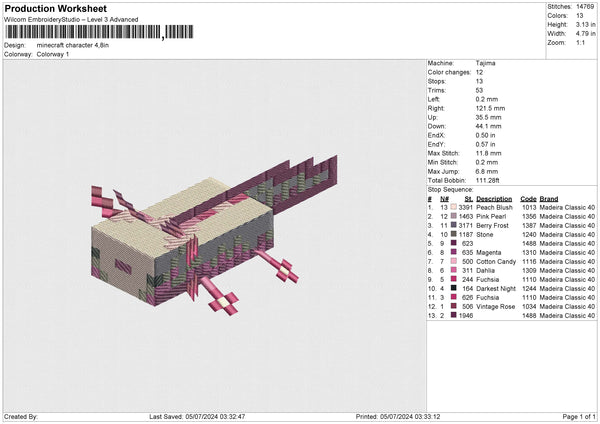This screenshot has height=424, width=600.
Task: Select the Color changes value '12'
Action: [x=479, y=72]
